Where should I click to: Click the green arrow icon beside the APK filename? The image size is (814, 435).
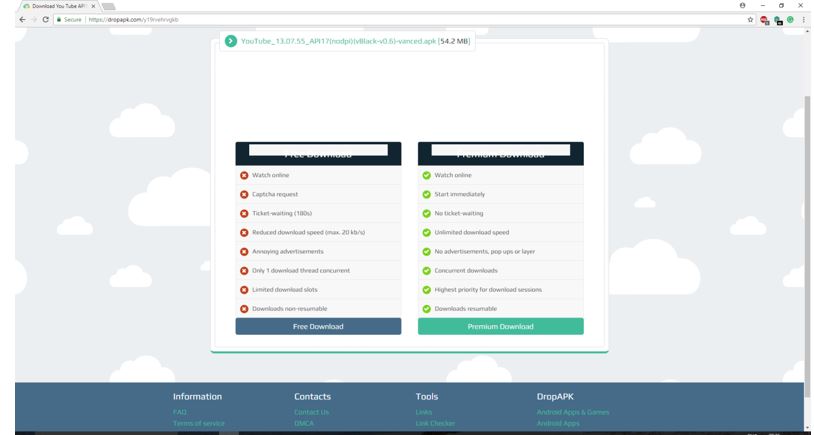(231, 41)
